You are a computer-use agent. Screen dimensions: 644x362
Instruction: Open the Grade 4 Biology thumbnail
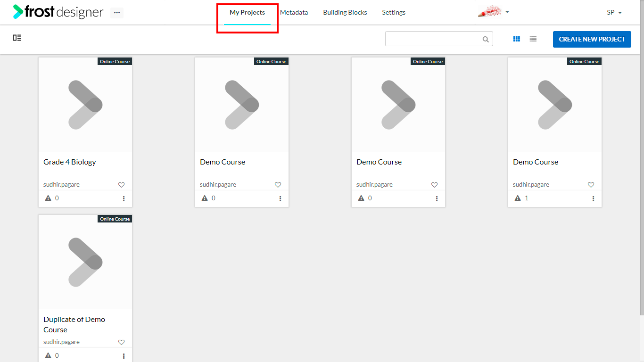tap(85, 105)
